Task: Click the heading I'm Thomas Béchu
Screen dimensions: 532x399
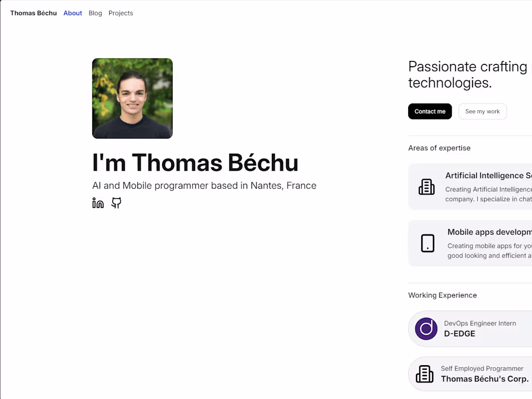Action: (x=195, y=163)
